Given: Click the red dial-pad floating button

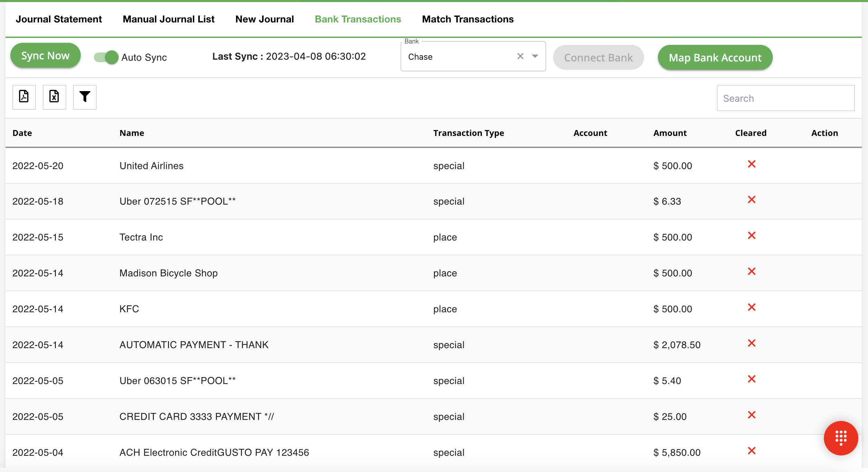Looking at the screenshot, I should coord(841,438).
